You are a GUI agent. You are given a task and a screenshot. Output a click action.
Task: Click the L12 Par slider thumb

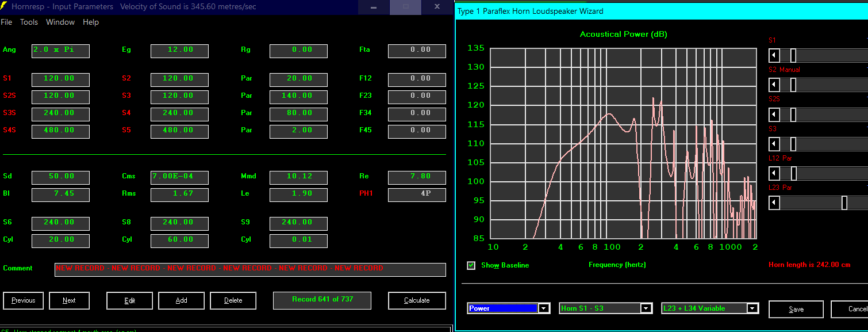(793, 173)
